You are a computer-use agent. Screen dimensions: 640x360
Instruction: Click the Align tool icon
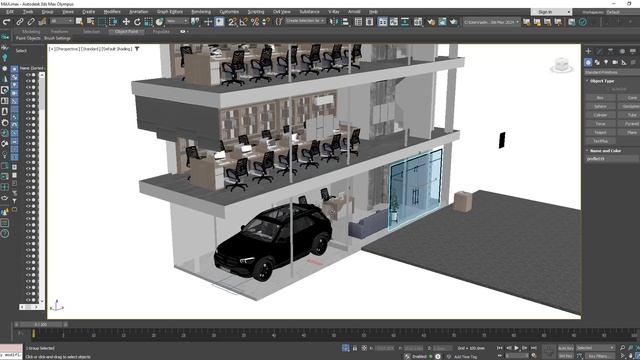[x=345, y=22]
